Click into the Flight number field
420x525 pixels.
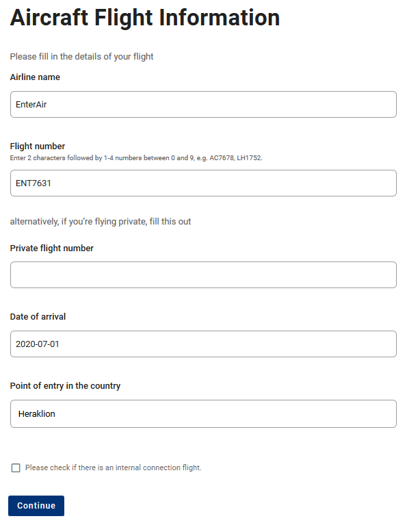(x=203, y=183)
